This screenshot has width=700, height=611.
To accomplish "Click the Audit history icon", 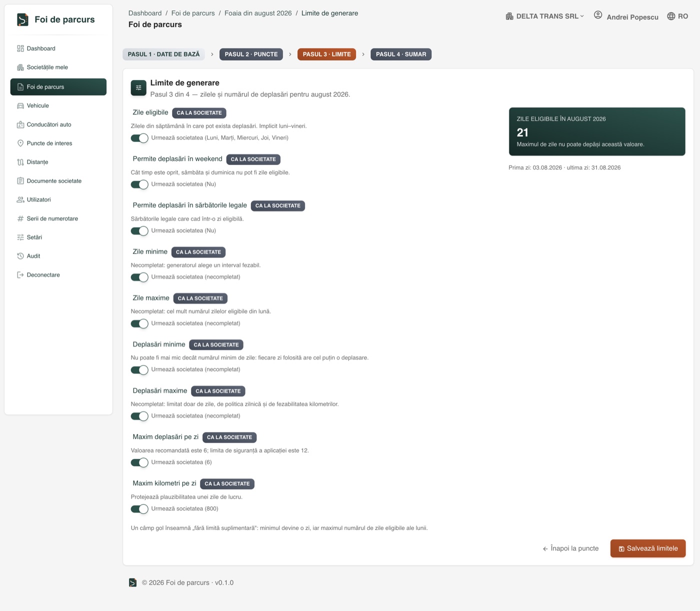I will (20, 256).
